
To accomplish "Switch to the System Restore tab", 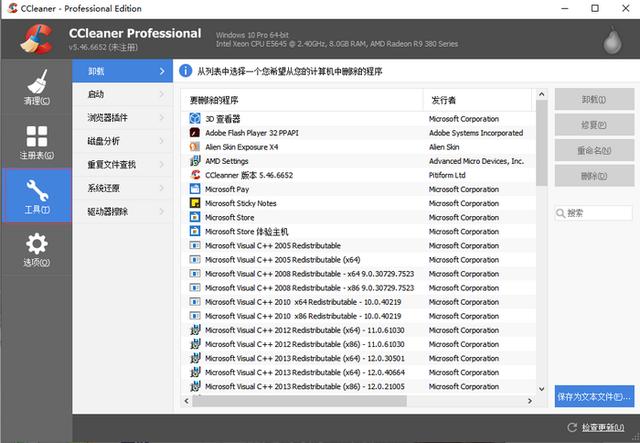I will [122, 188].
